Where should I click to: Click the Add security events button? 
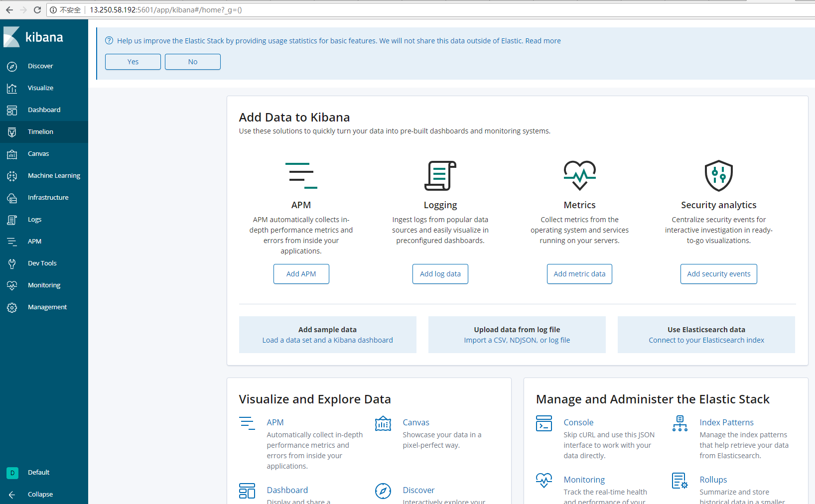coord(719,274)
